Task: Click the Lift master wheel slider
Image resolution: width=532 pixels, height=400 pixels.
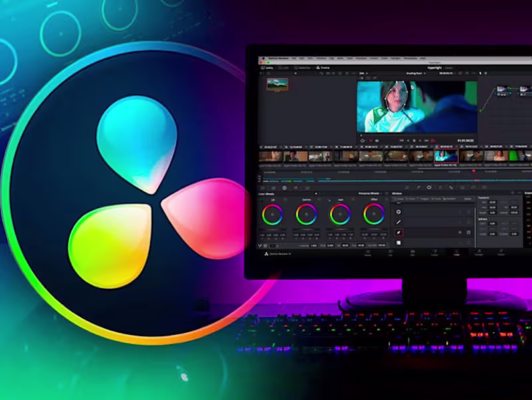Action: point(273,230)
